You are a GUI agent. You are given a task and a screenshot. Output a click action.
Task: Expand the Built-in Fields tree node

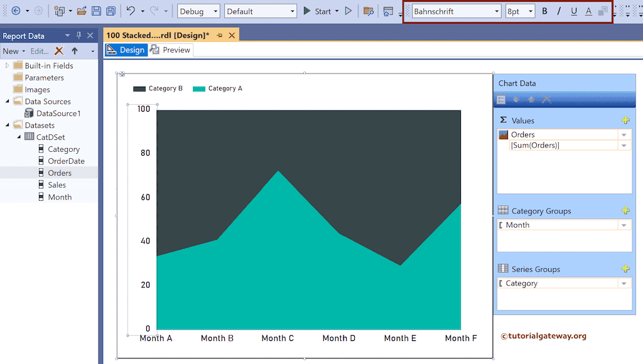[x=7, y=66]
